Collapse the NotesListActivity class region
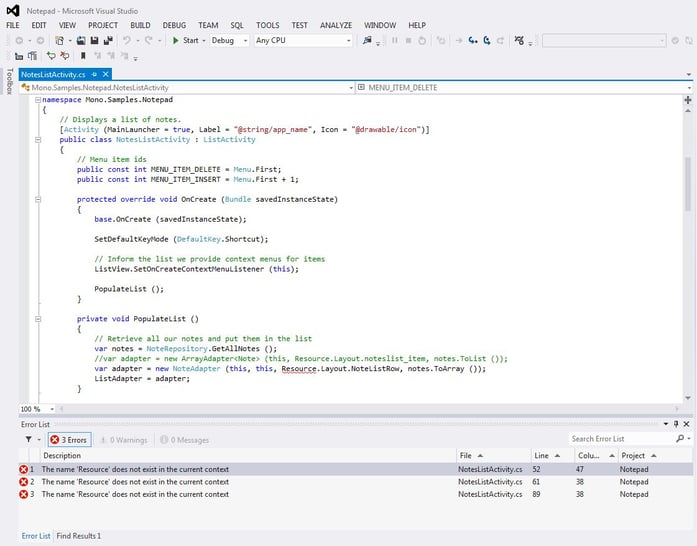Viewport: 697px width, 546px height. (x=38, y=140)
